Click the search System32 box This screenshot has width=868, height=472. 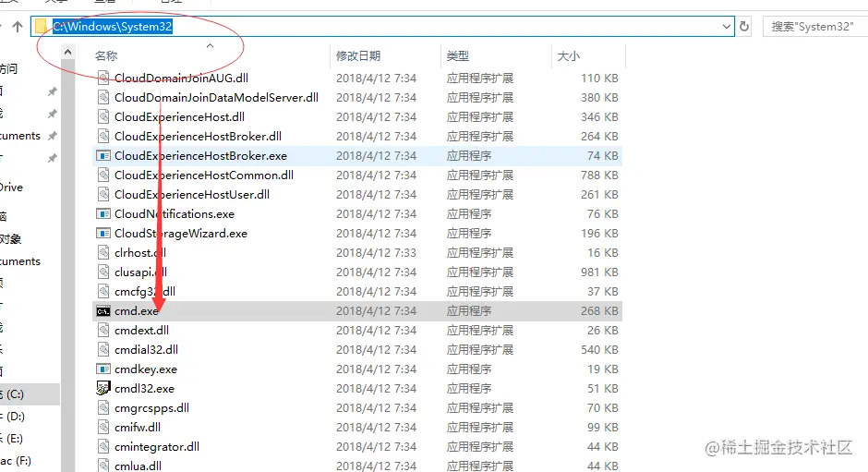[x=814, y=26]
